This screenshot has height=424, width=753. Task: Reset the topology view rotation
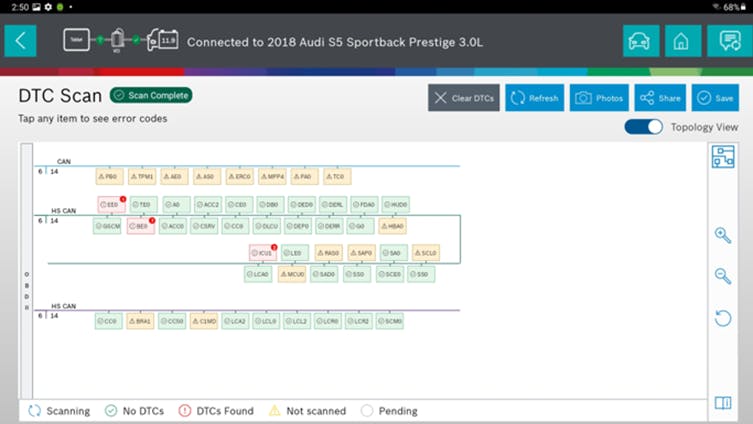point(722,318)
